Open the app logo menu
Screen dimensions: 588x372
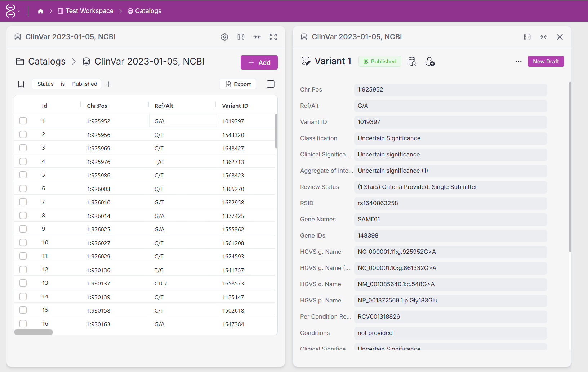click(x=13, y=11)
